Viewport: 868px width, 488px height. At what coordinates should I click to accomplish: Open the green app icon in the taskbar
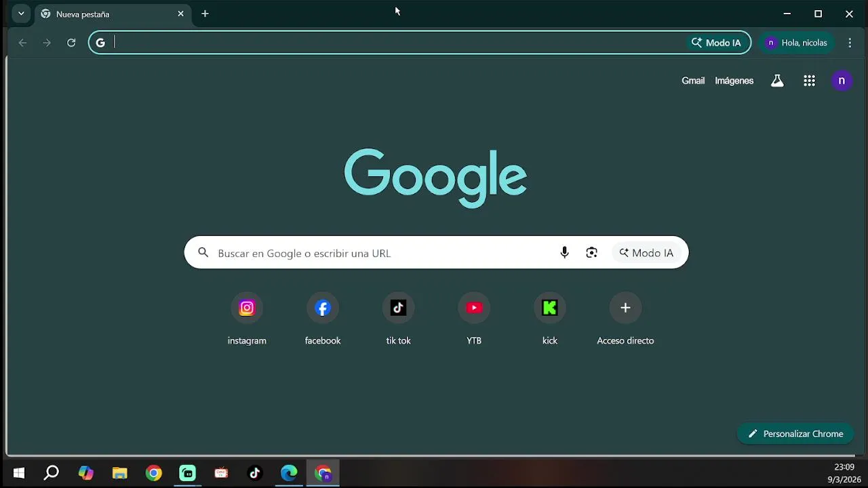(x=188, y=473)
